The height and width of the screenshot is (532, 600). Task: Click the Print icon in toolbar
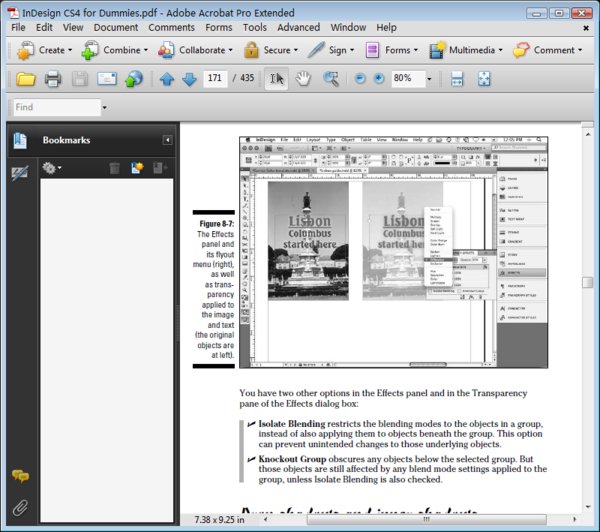(x=53, y=79)
